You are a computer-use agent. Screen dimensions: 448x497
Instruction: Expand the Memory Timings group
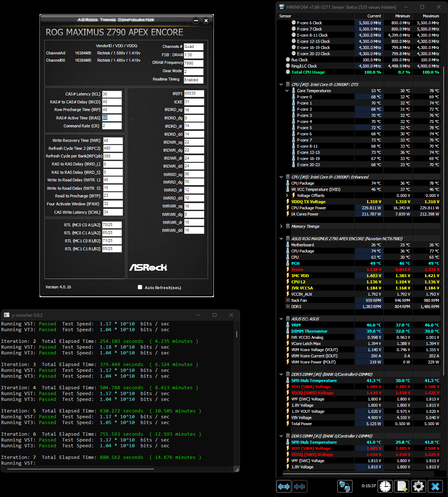(x=281, y=226)
